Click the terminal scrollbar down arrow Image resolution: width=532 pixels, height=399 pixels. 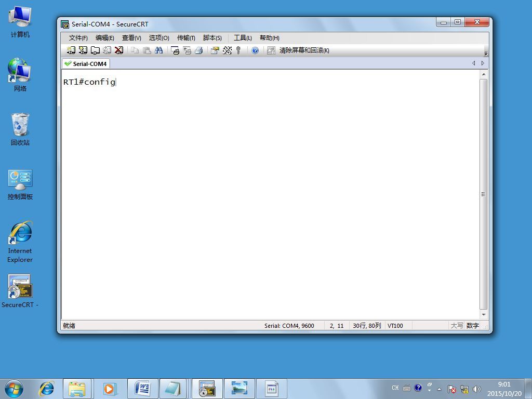484,314
